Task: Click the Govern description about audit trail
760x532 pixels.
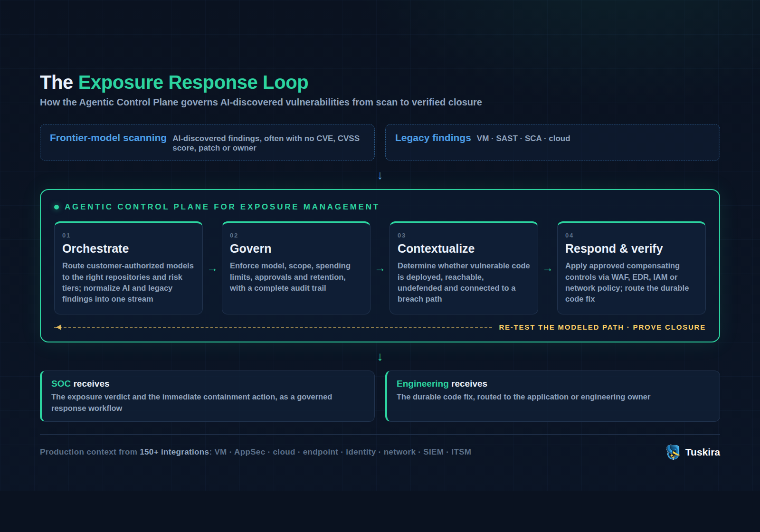Action: [290, 277]
